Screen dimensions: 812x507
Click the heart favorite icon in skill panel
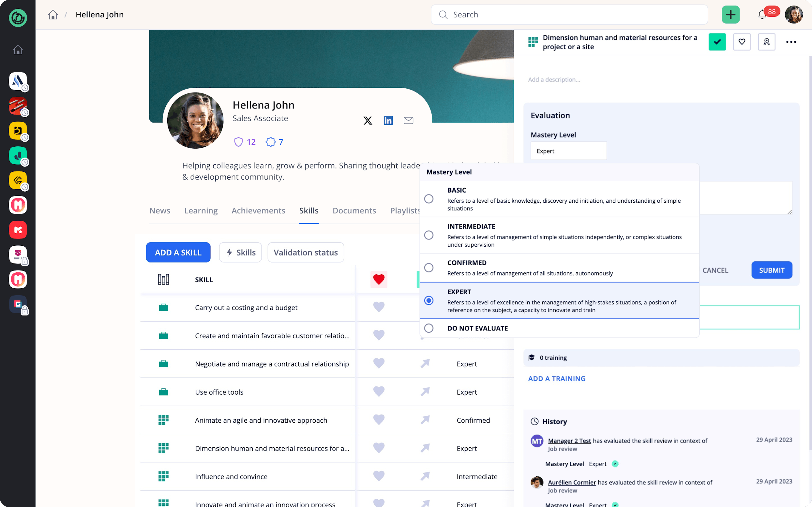point(742,42)
